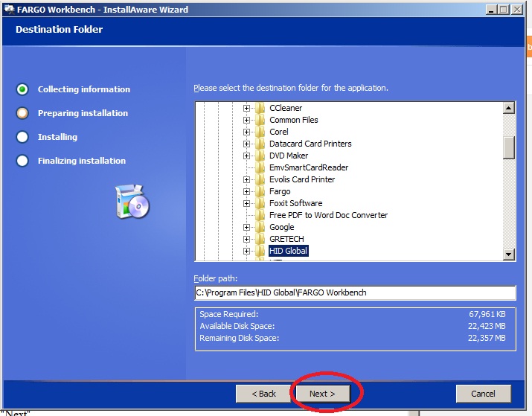Expand the Evolis Card Printer node
The image size is (532, 416).
point(247,179)
